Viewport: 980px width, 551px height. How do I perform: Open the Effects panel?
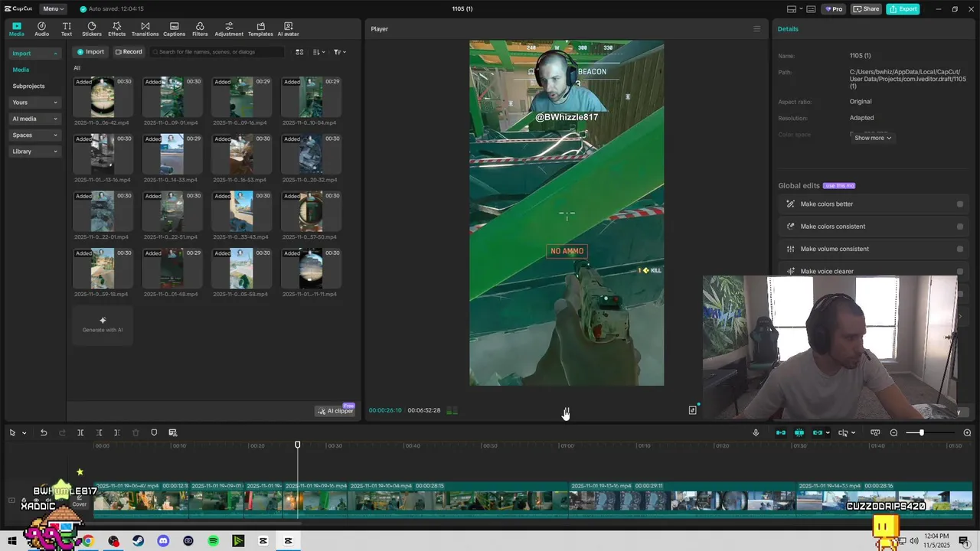116,29
